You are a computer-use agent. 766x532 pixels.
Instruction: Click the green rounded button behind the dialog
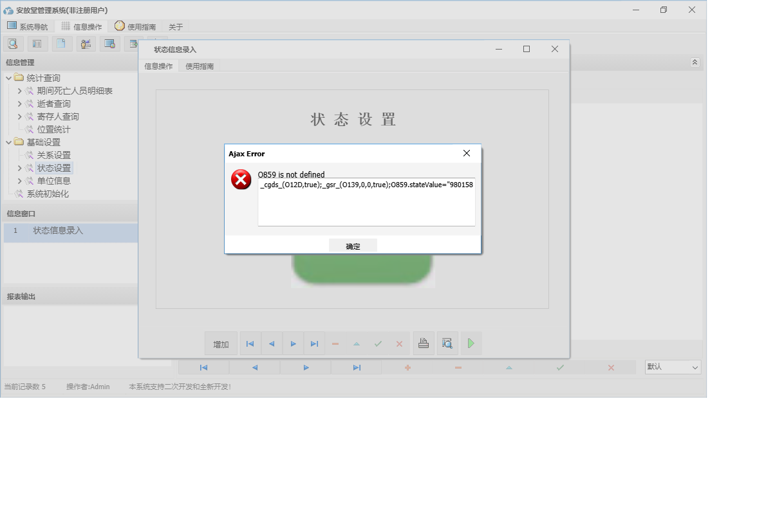pos(362,269)
